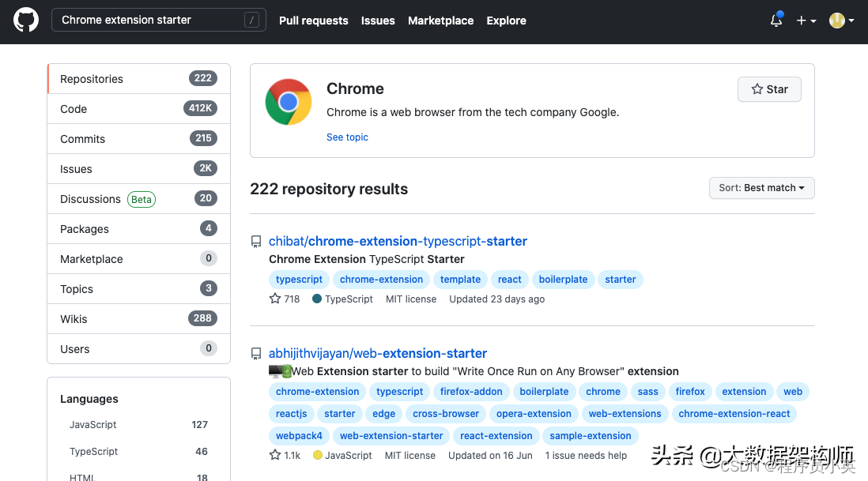Click the reactjs topic tag
The image size is (868, 481).
(x=291, y=414)
